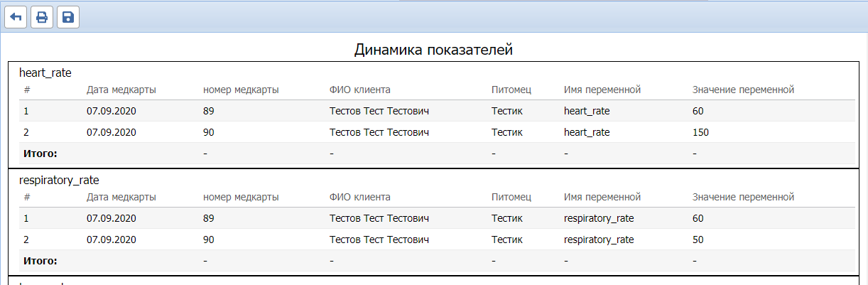
Task: Click 'номер медкарты' header in heart_rate table
Action: click(x=241, y=90)
